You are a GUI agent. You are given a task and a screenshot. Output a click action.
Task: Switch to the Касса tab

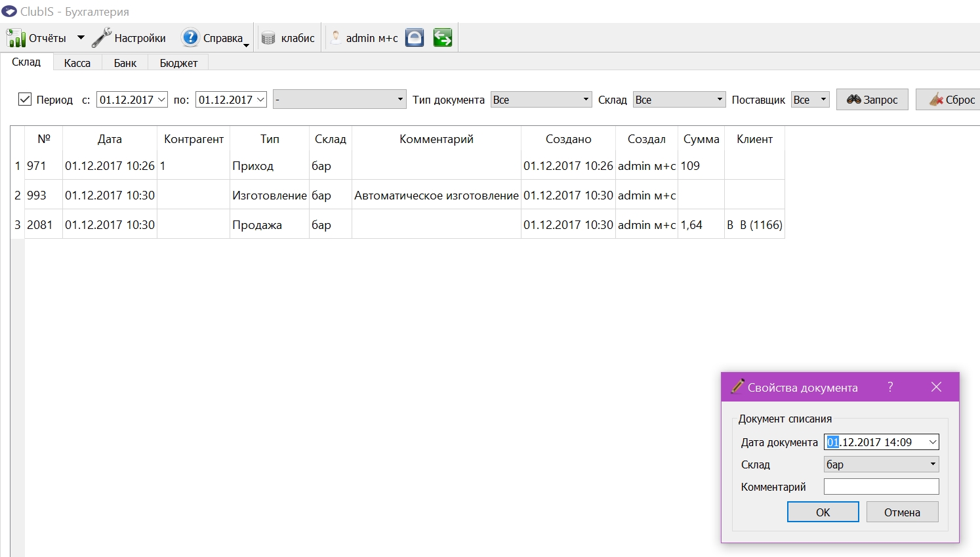click(x=77, y=63)
